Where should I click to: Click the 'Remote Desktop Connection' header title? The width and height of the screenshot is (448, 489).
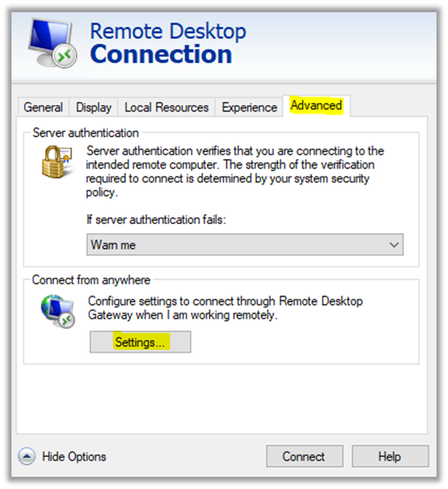(x=167, y=43)
